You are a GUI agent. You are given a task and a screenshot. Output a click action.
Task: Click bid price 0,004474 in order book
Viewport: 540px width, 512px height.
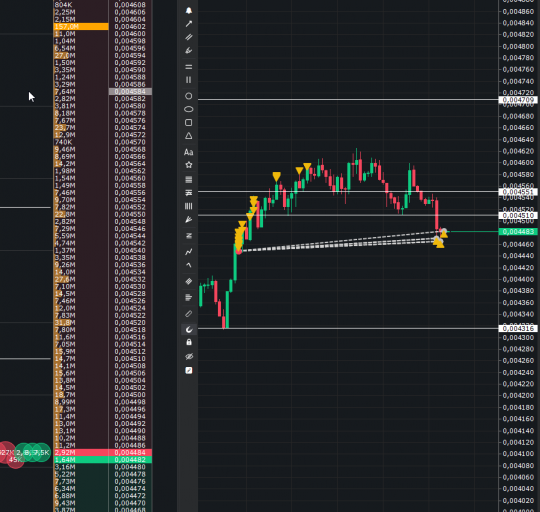pos(130,489)
